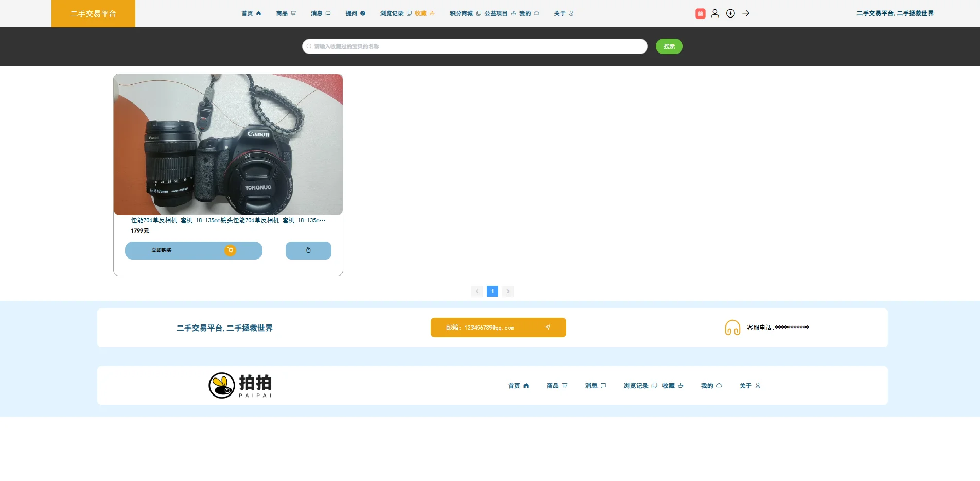This screenshot has height=481, width=980.
Task: Click the send icon on the email button
Action: pos(548,328)
